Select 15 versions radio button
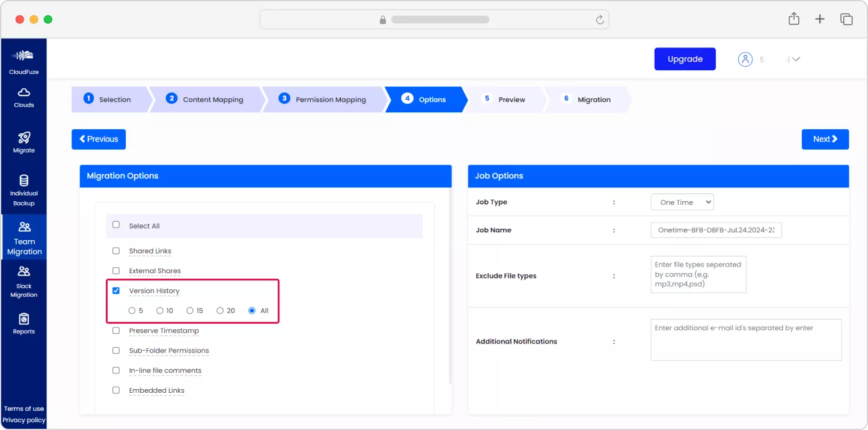 pos(190,310)
